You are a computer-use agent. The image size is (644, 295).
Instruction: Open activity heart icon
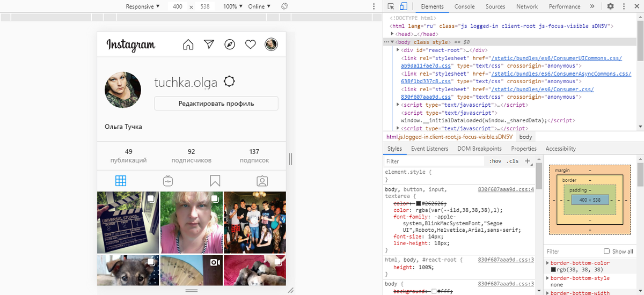click(x=250, y=45)
